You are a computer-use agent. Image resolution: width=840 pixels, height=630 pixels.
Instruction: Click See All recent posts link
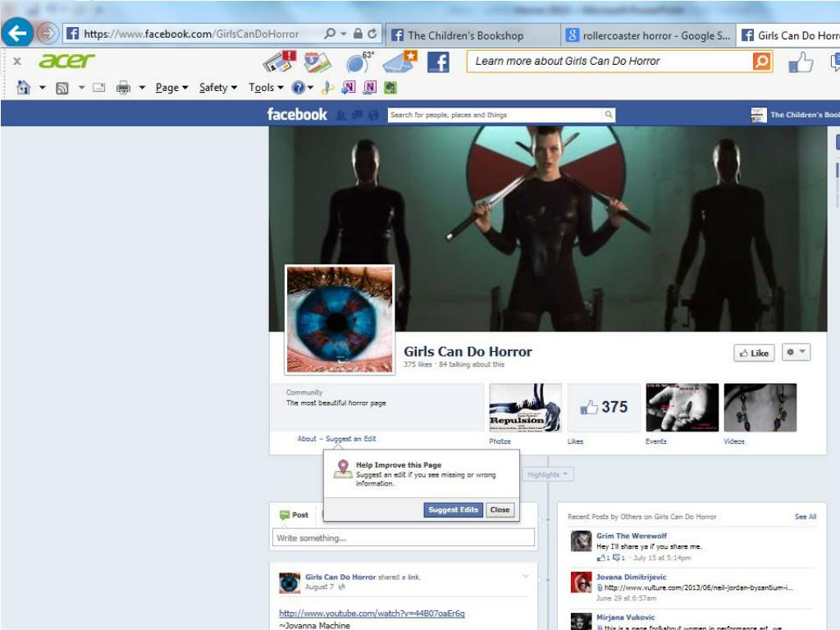point(806,517)
